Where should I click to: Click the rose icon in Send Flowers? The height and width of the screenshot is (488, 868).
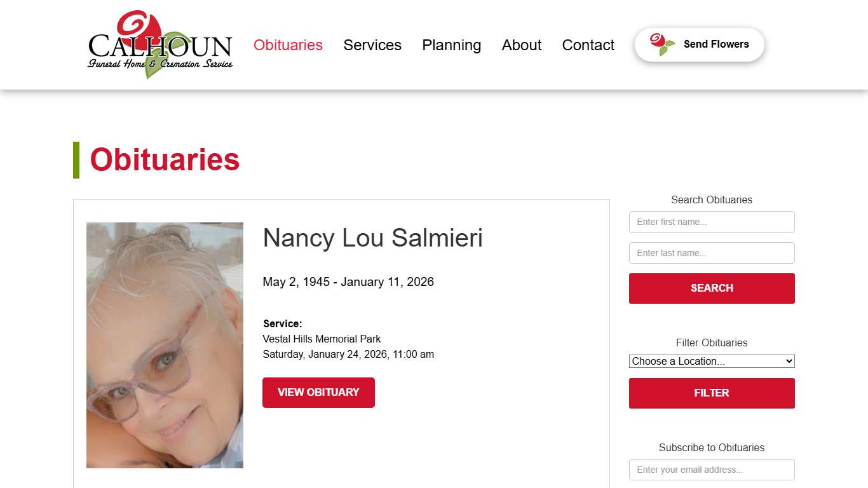(661, 44)
